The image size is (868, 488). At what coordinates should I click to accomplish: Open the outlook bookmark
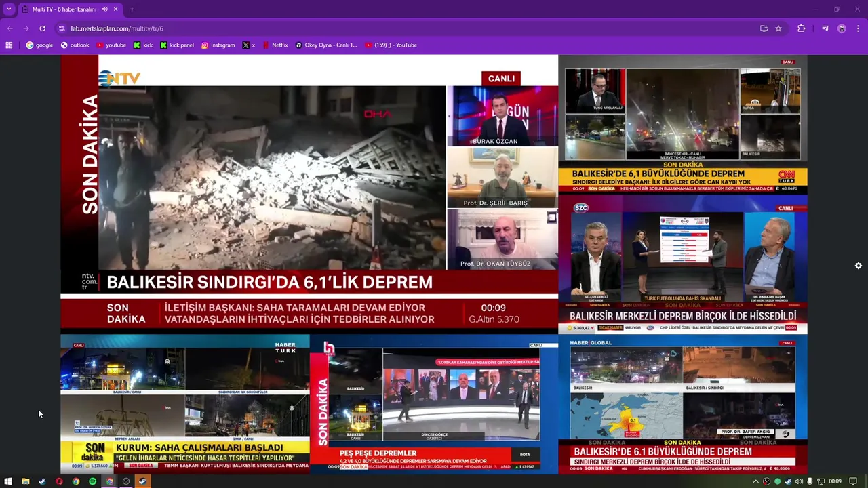pyautogui.click(x=75, y=45)
